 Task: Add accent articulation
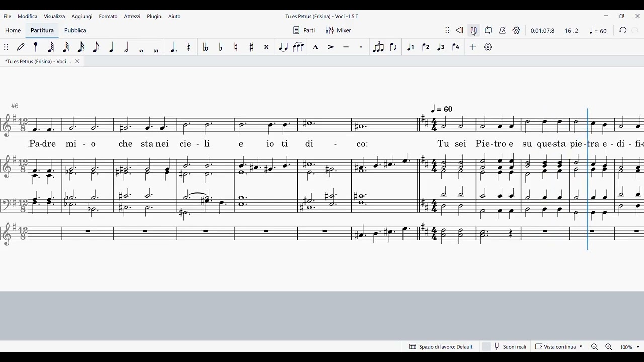pos(331,47)
